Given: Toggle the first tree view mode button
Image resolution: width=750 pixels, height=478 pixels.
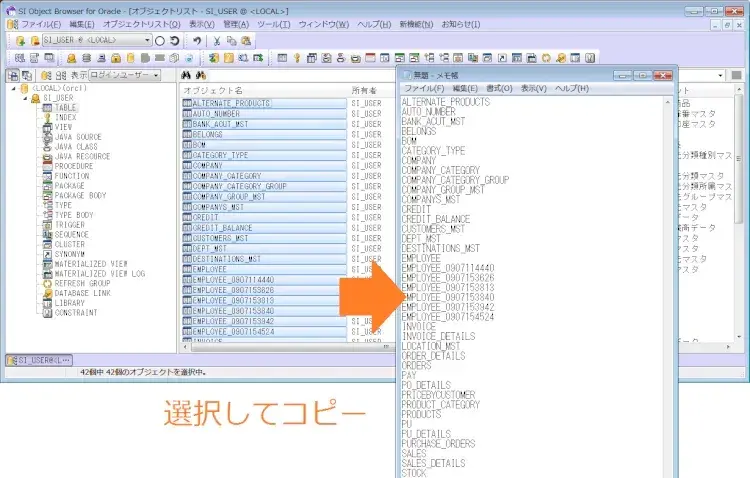Looking at the screenshot, I should pos(13,75).
